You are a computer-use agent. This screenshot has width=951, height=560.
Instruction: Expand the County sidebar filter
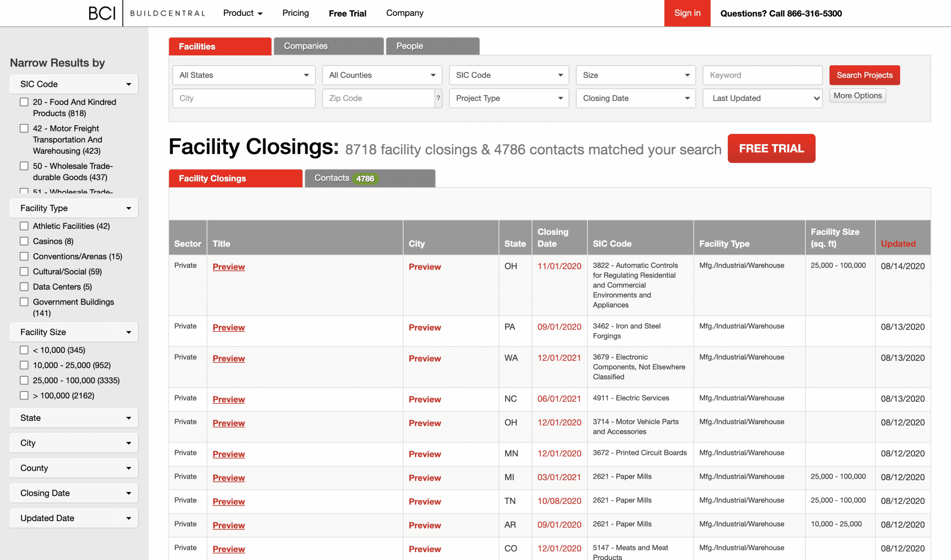[x=74, y=468]
